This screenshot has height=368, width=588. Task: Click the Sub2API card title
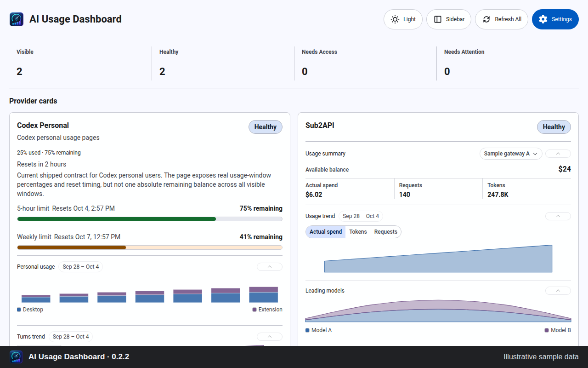(x=320, y=125)
